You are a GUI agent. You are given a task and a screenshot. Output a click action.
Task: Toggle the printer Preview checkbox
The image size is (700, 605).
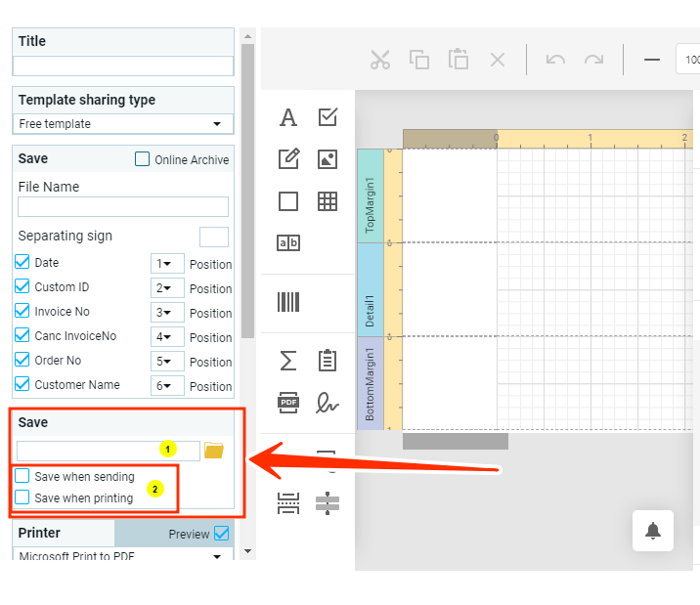(221, 534)
